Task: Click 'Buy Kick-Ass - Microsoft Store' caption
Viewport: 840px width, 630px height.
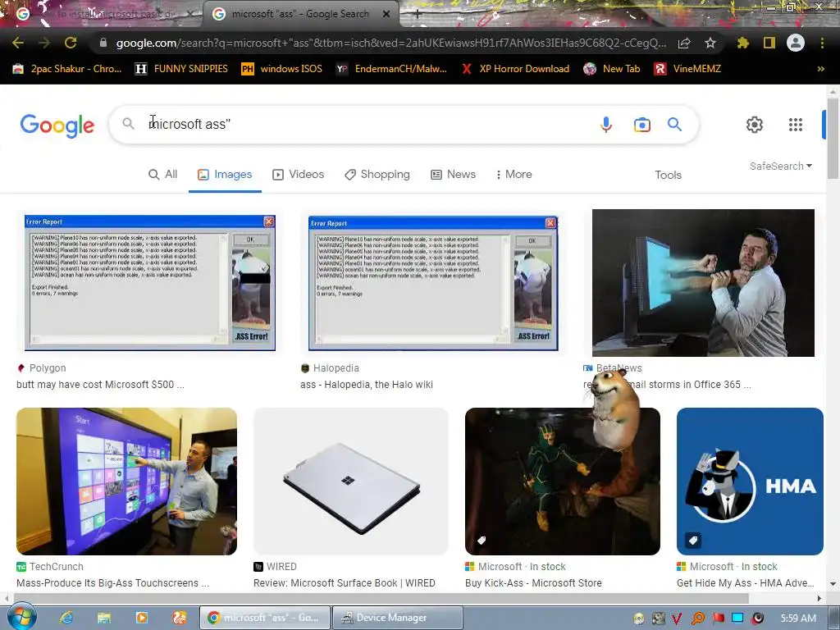Action: pos(533,583)
